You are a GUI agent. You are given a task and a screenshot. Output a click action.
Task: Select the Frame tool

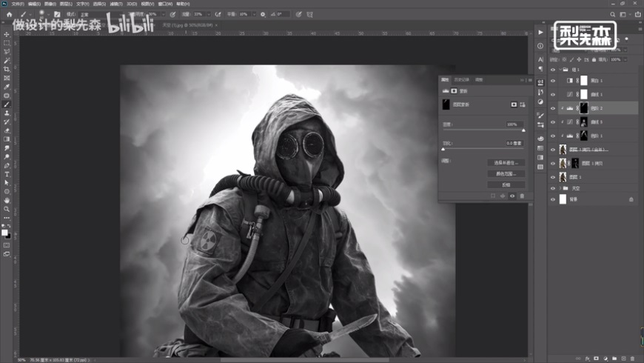coord(7,78)
